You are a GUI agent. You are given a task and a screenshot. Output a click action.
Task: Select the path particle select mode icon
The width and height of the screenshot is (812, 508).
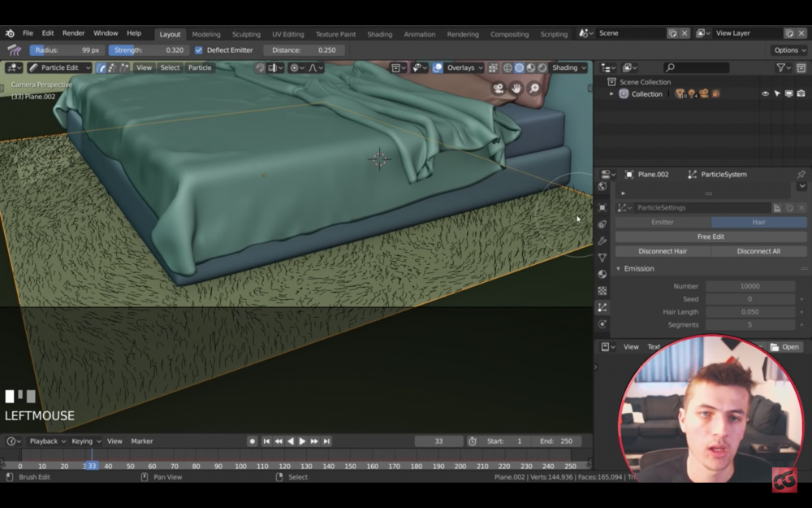pyautogui.click(x=101, y=68)
